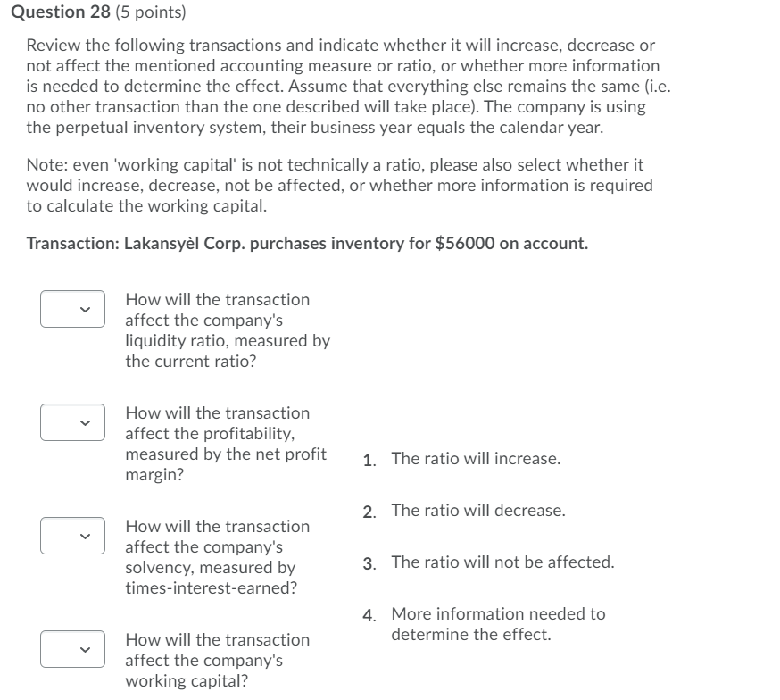Click the Transaction description about Lakansyèl Corp
780x700 pixels.
click(x=308, y=244)
